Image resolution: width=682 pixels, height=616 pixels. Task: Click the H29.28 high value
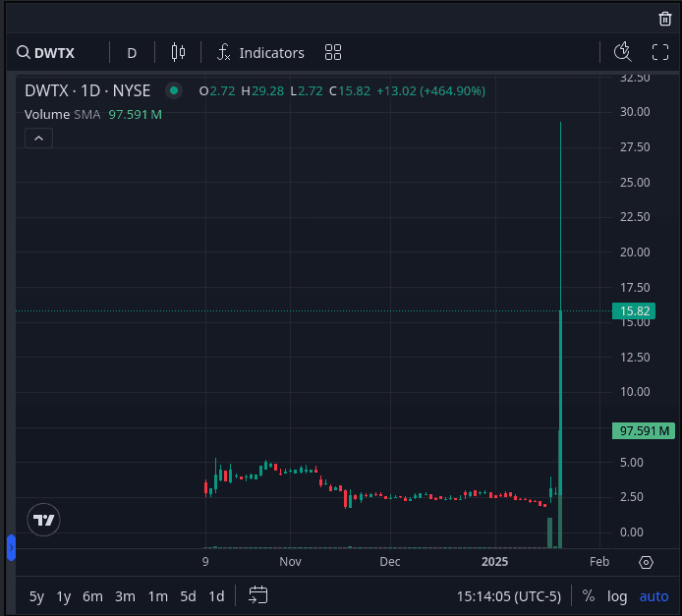point(262,90)
